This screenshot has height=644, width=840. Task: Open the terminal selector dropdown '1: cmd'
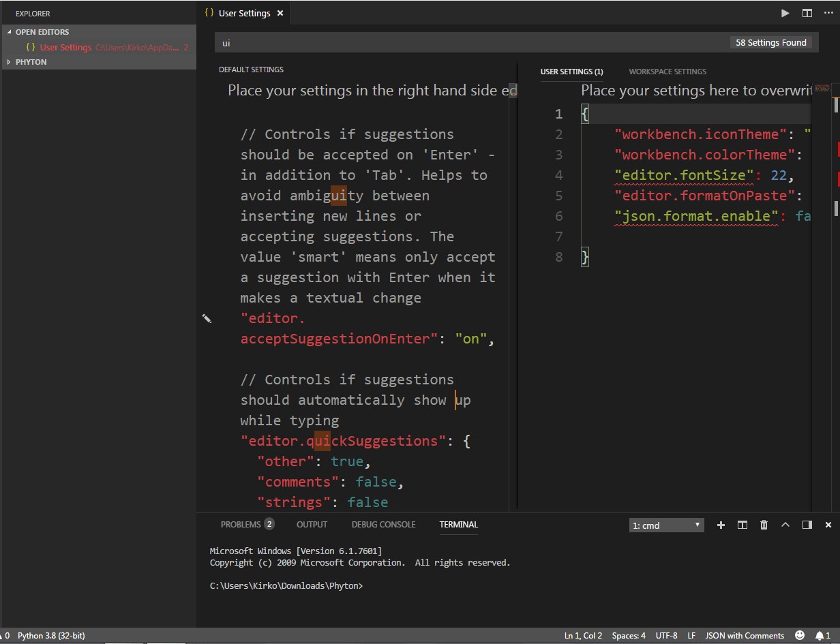point(666,525)
